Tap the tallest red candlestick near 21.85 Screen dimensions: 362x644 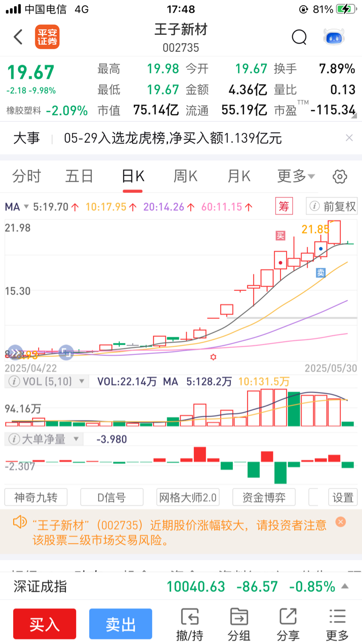(334, 232)
